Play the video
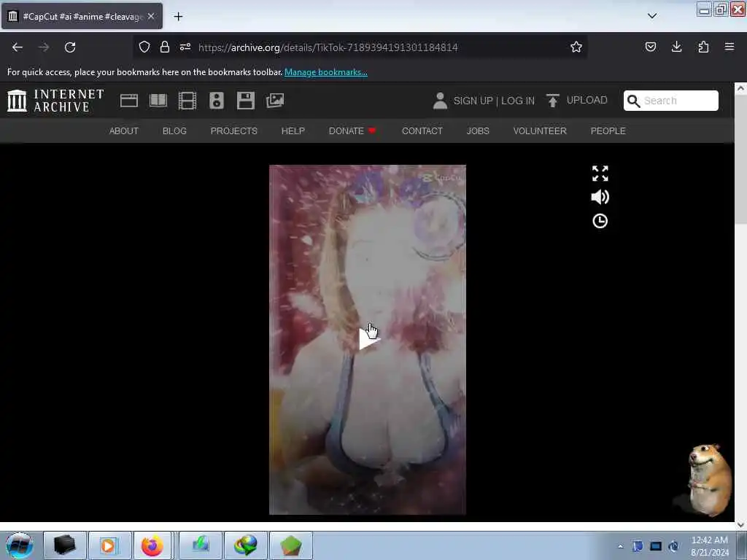 [369, 338]
